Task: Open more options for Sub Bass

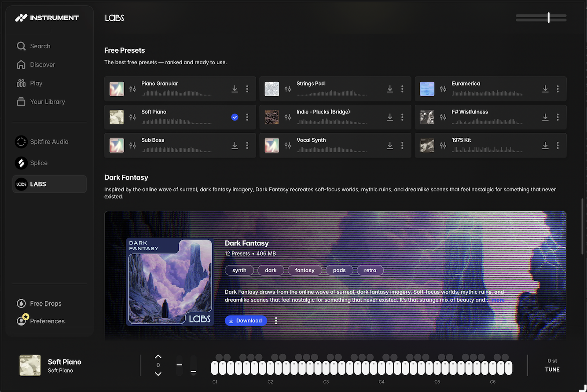Action: click(247, 145)
